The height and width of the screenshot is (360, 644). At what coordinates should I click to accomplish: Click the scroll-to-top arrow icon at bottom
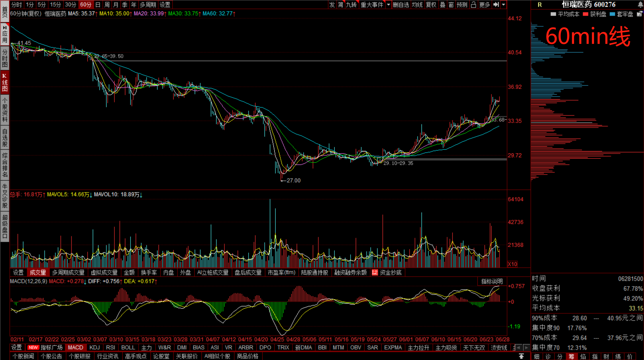[521, 356]
